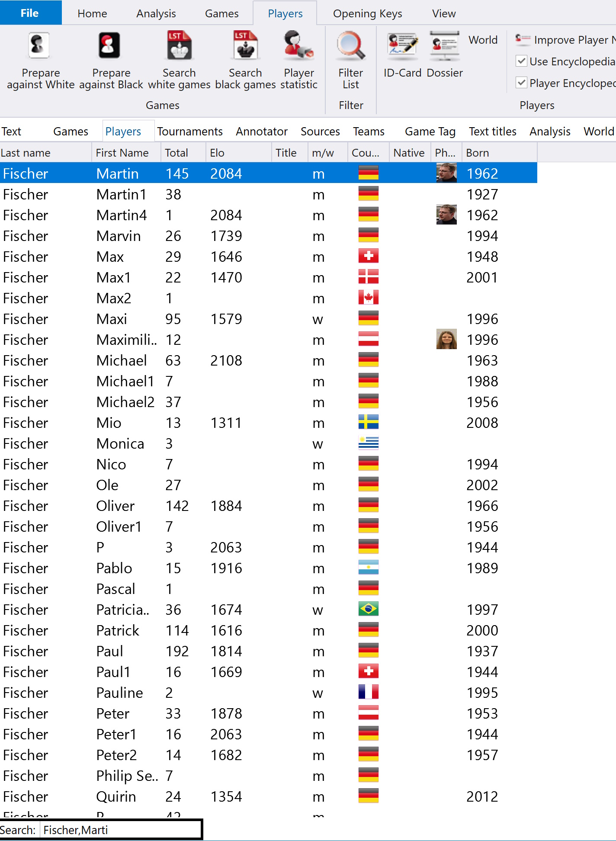
Task: Select first name Marvin
Action: point(119,236)
